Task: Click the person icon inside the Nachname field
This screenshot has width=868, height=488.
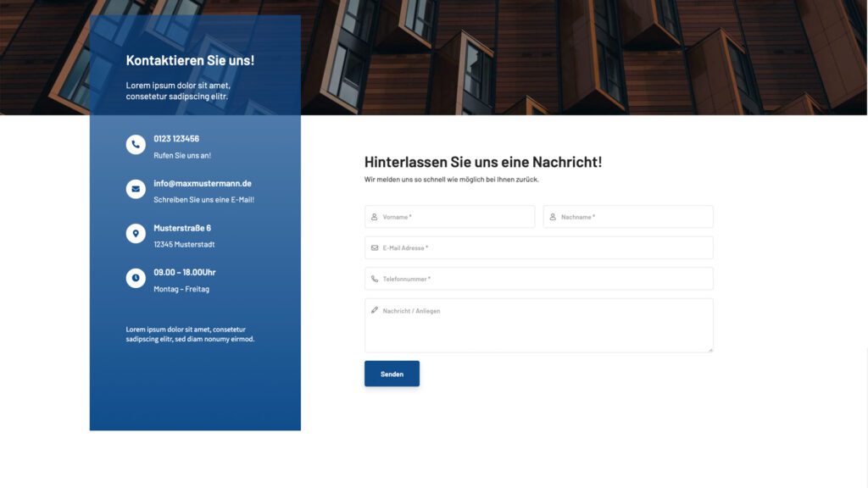Action: pyautogui.click(x=553, y=217)
